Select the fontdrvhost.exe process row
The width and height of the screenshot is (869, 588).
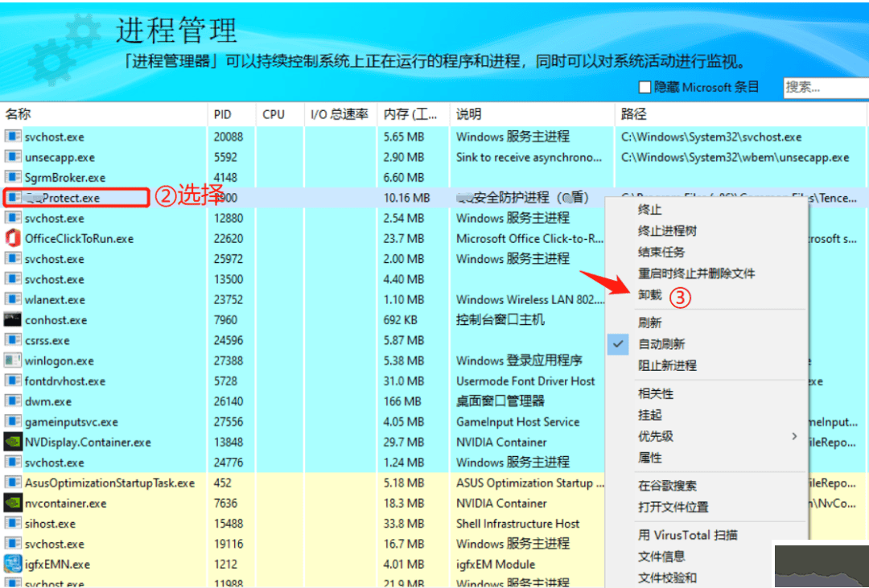(x=64, y=381)
